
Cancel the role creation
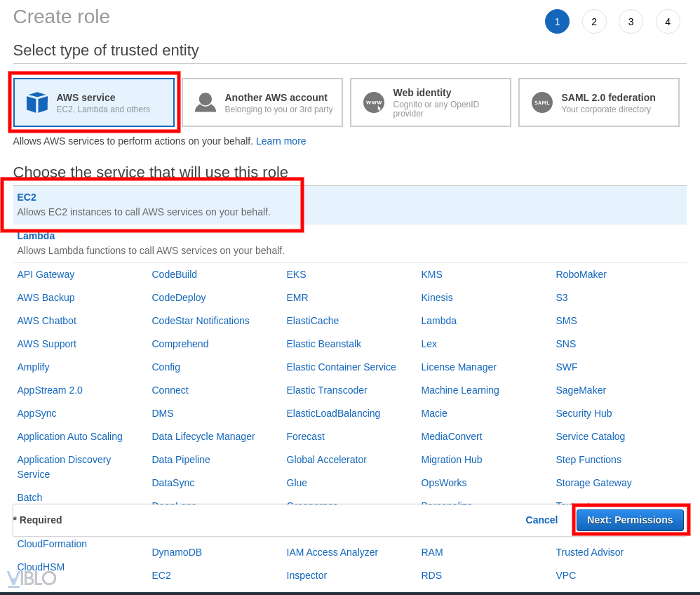click(541, 520)
